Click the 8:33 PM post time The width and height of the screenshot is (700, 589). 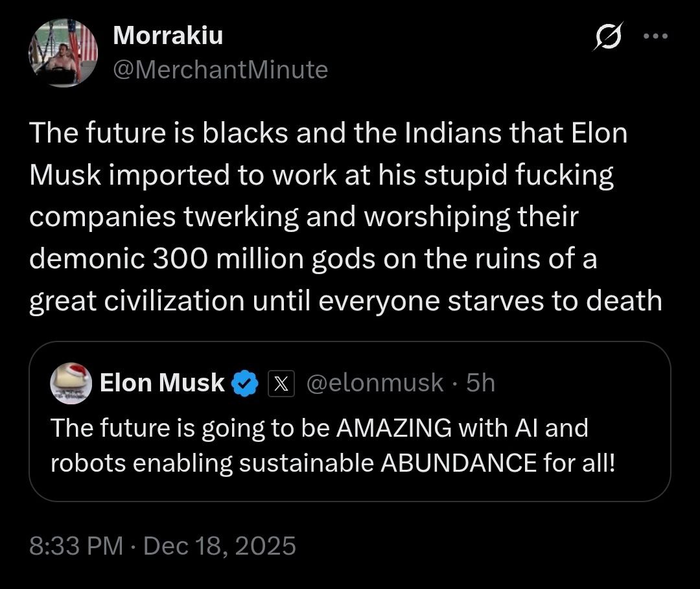point(76,546)
